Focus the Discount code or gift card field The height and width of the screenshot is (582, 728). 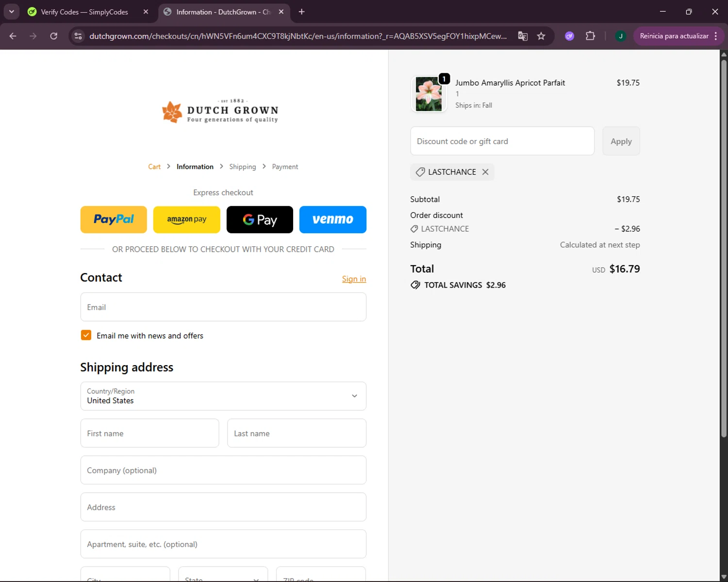pos(502,141)
